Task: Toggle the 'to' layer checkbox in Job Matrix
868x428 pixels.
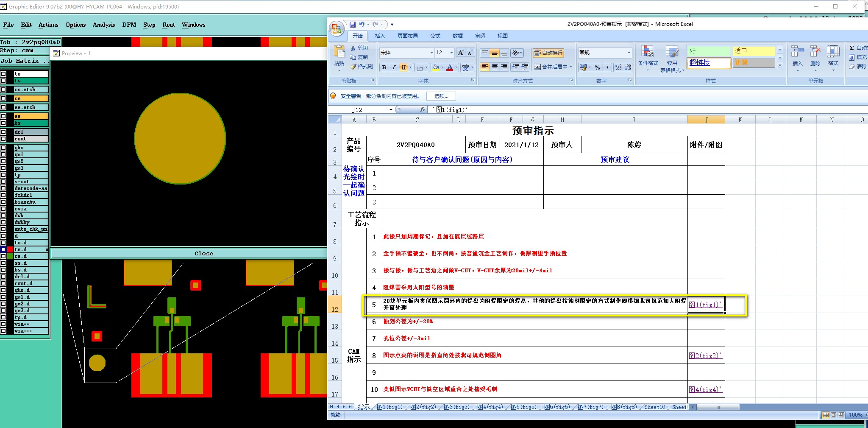Action: click(x=3, y=74)
